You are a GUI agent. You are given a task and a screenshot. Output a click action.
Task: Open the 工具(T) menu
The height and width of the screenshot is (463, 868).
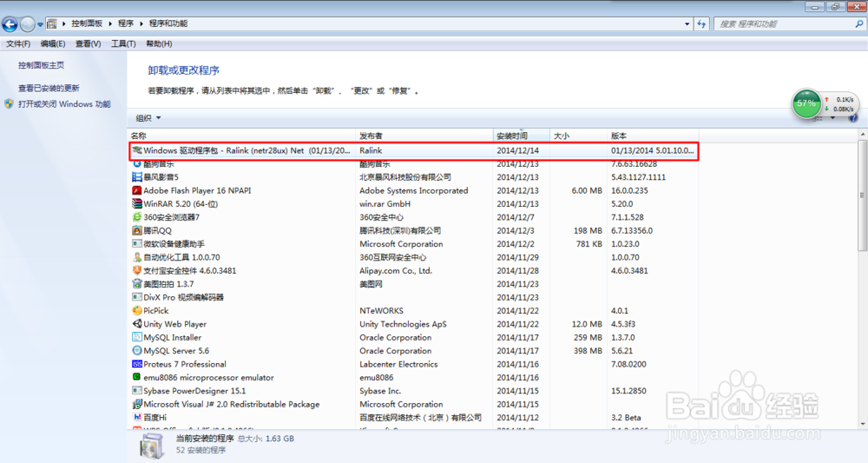click(x=123, y=43)
